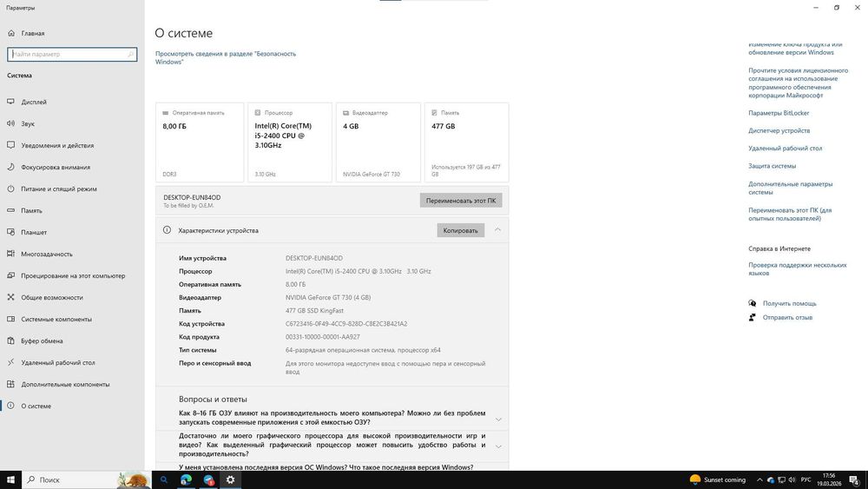This screenshot has width=868, height=489.
Task: Open the Дисплей settings page
Action: [72, 102]
